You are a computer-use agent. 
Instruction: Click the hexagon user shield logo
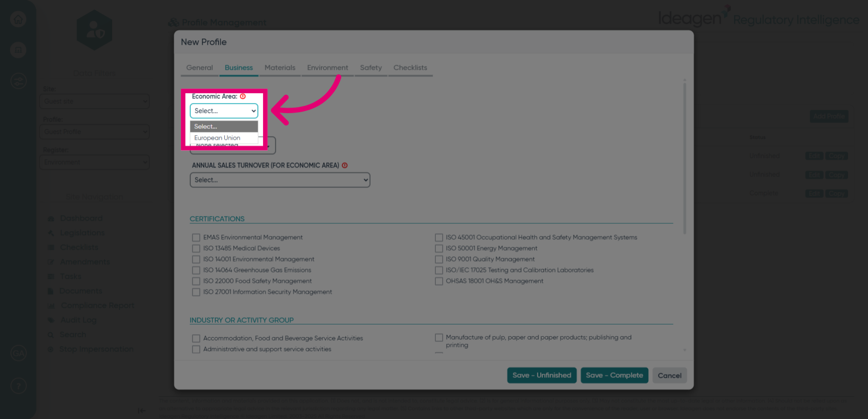click(x=94, y=30)
